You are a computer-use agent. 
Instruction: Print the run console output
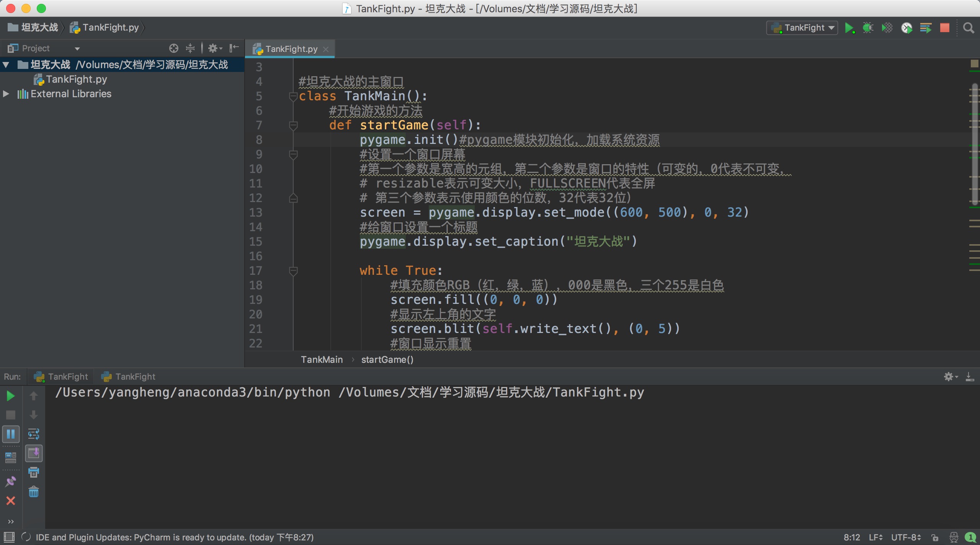click(34, 472)
